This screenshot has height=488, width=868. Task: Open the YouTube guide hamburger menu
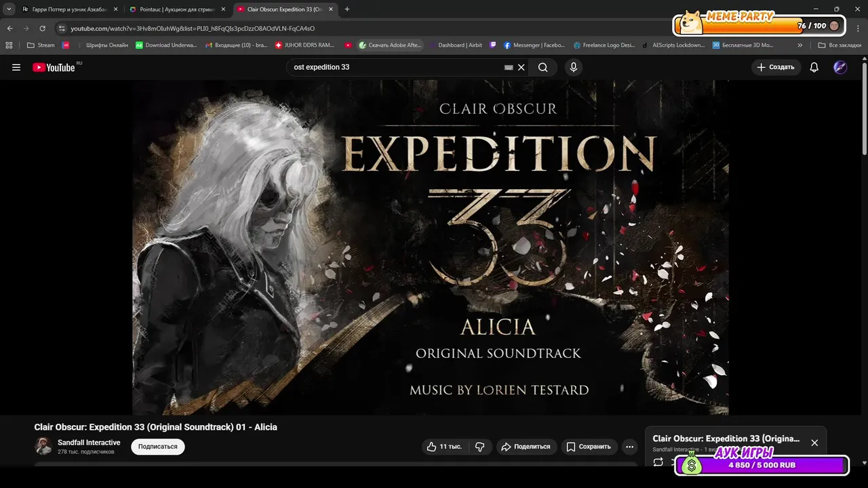coord(16,67)
